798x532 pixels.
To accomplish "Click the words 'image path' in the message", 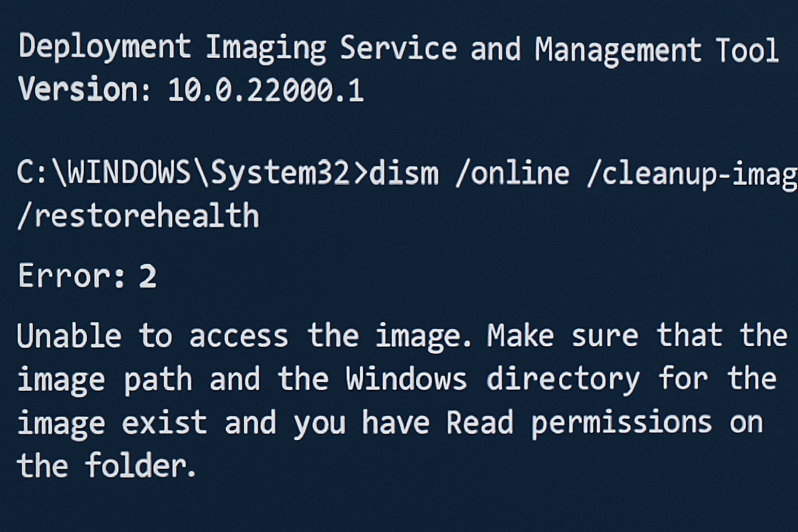I will tap(105, 379).
